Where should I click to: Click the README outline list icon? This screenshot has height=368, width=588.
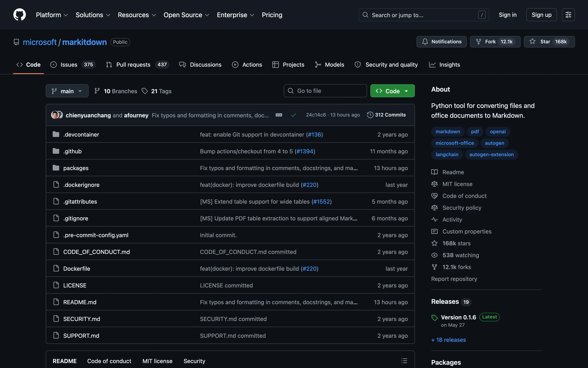(x=404, y=361)
